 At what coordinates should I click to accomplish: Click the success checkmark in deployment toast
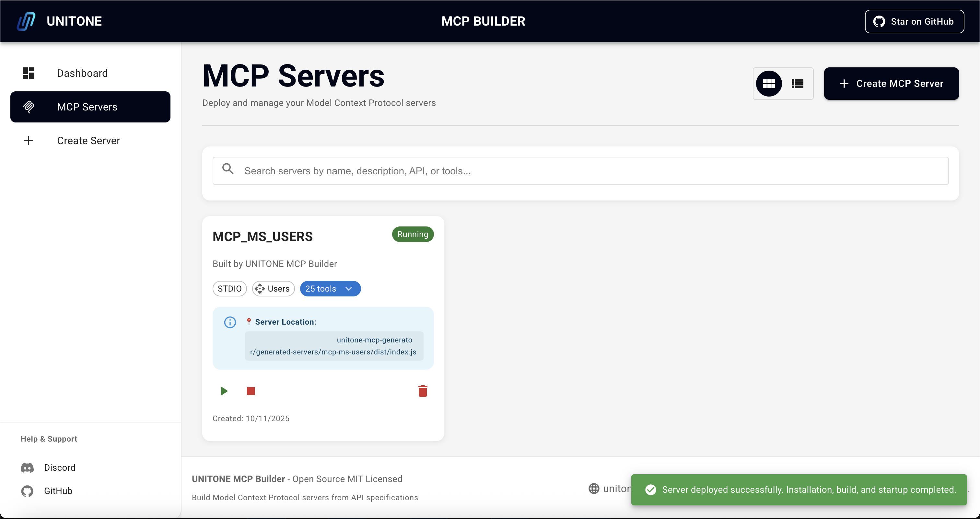[x=650, y=490]
